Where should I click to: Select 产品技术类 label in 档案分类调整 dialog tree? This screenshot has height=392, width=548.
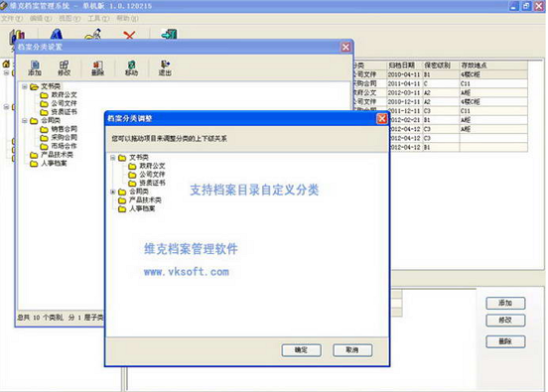(145, 200)
